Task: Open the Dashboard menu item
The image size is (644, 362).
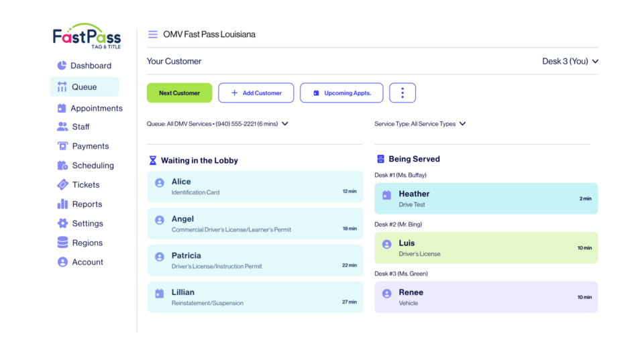Action: [85, 65]
